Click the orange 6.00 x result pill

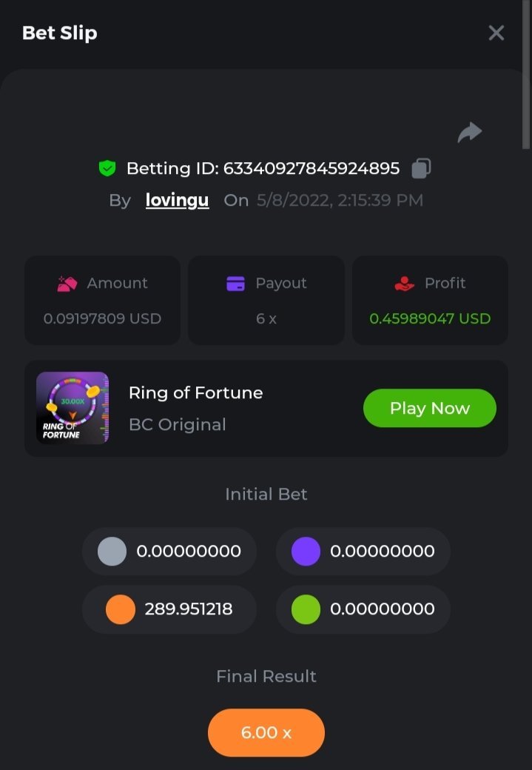pos(266,732)
